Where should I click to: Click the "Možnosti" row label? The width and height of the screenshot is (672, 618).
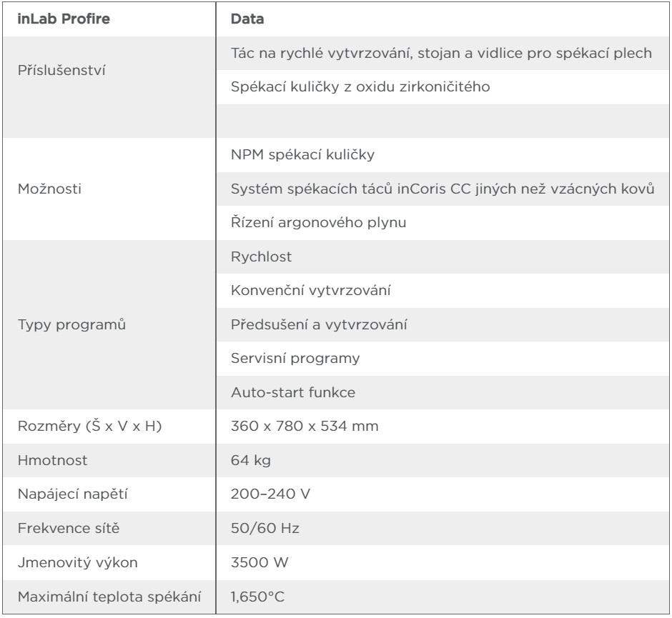(47, 189)
